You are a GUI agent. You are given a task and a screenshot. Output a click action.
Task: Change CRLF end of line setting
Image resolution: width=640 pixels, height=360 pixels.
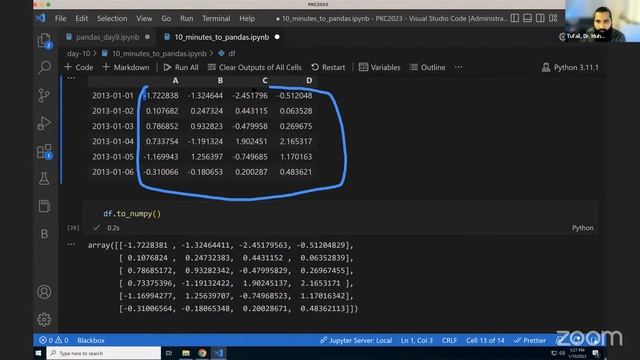449,340
